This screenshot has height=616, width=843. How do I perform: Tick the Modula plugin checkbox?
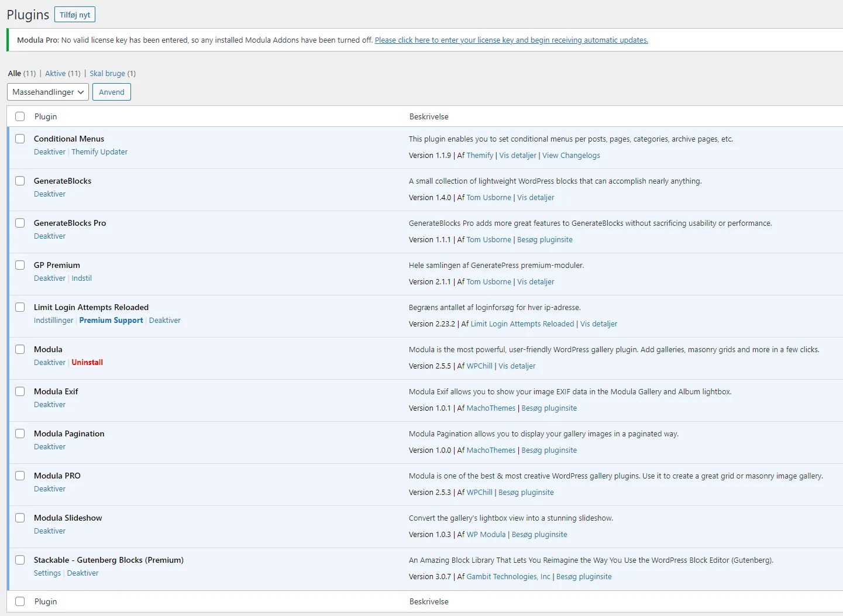click(x=20, y=349)
